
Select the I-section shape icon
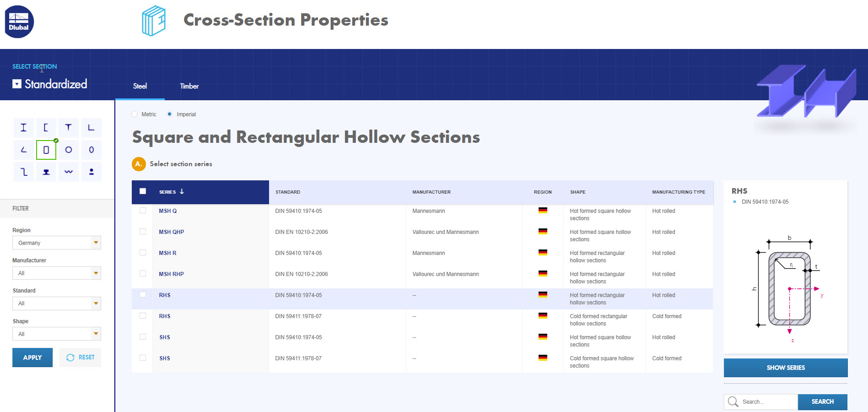point(23,128)
